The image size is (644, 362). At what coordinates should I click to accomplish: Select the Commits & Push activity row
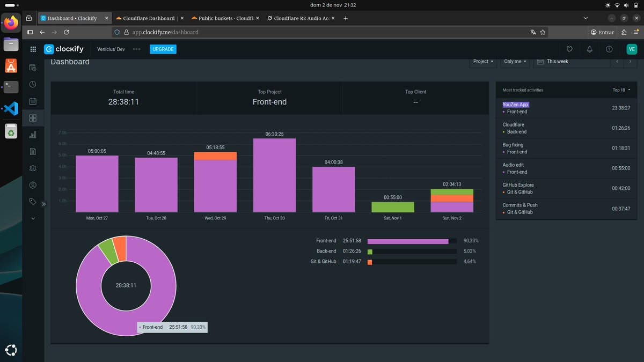click(x=566, y=209)
